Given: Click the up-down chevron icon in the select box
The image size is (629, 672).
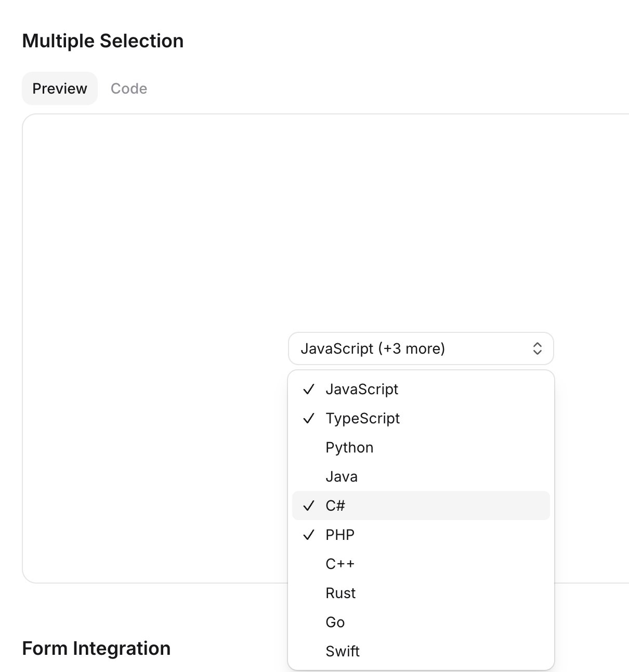Looking at the screenshot, I should (538, 348).
